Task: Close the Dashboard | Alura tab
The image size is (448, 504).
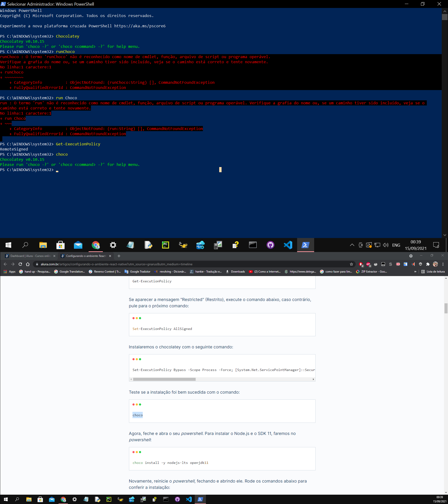Action: (55, 256)
